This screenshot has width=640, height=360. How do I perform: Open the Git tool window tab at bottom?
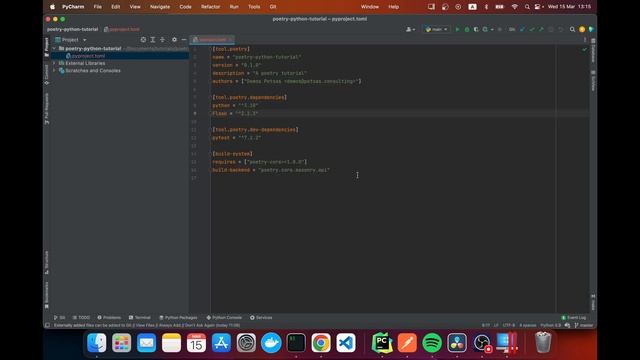pyautogui.click(x=59, y=318)
